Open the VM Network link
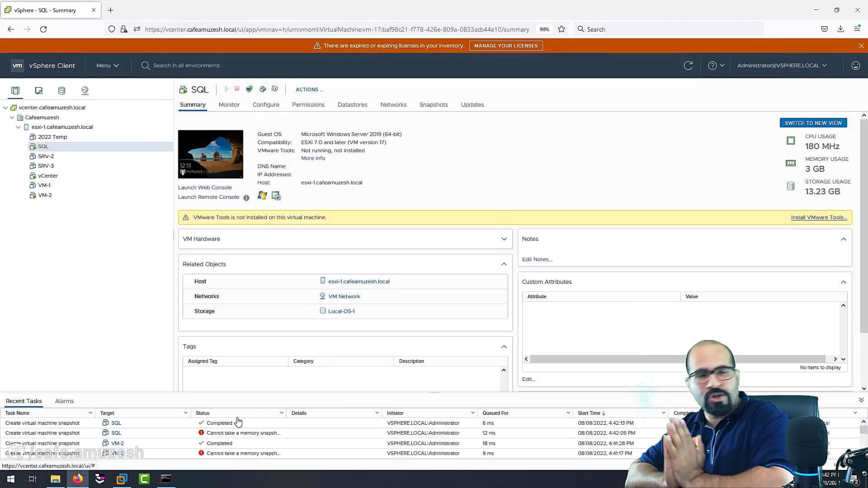 tap(344, 296)
